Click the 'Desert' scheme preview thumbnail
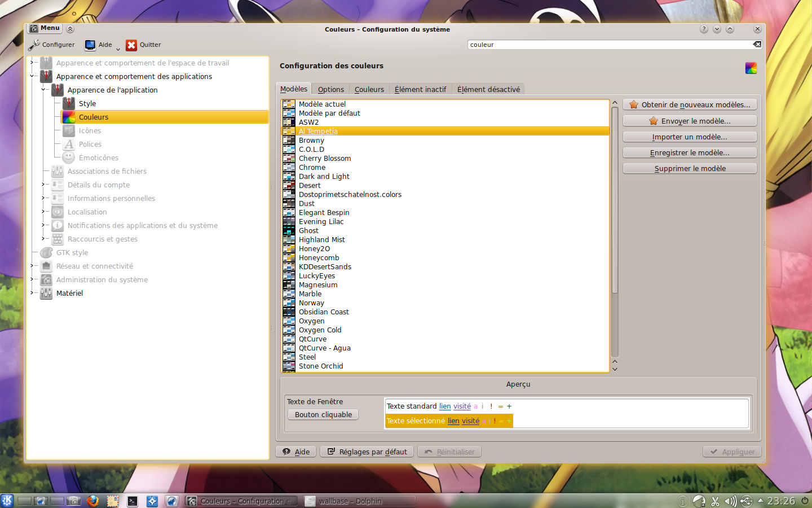The width and height of the screenshot is (812, 508). pos(289,185)
